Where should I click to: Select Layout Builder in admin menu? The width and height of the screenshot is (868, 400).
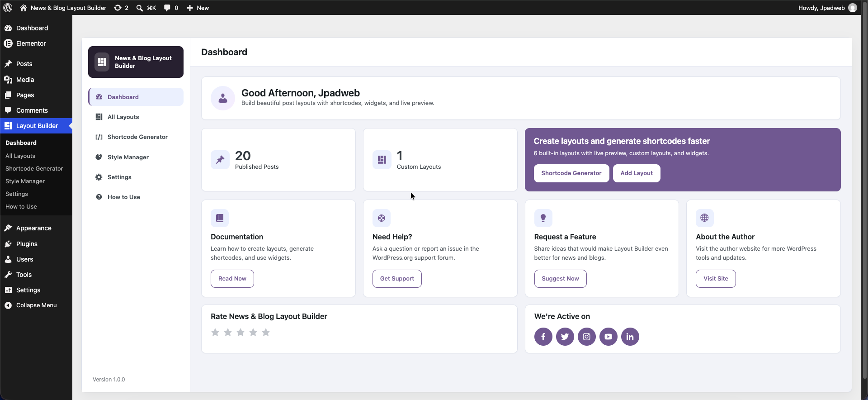click(36, 126)
